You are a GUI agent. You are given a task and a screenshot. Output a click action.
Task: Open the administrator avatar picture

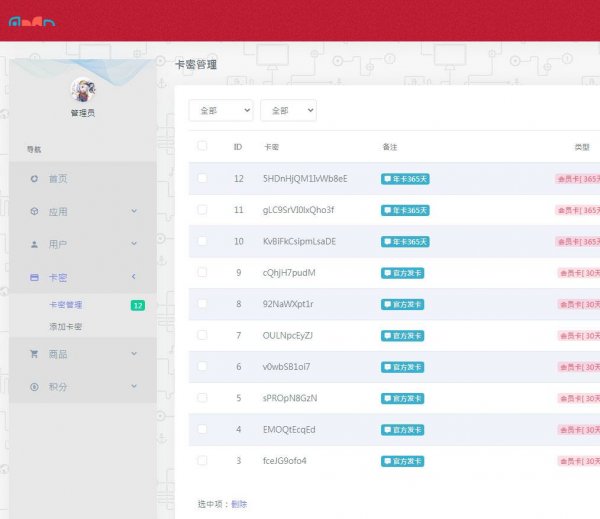pos(83,90)
